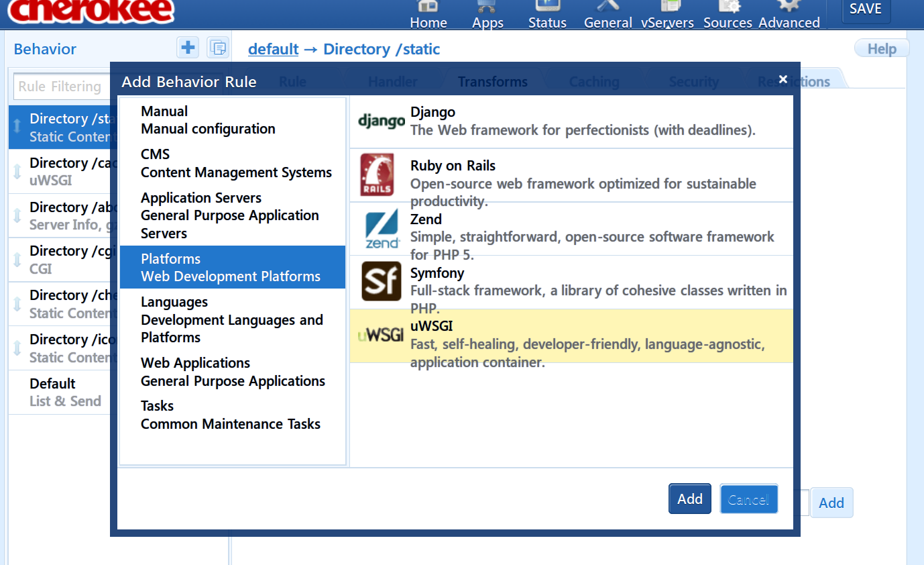Click the uWSGI logo icon
The height and width of the screenshot is (565, 924).
coord(380,335)
